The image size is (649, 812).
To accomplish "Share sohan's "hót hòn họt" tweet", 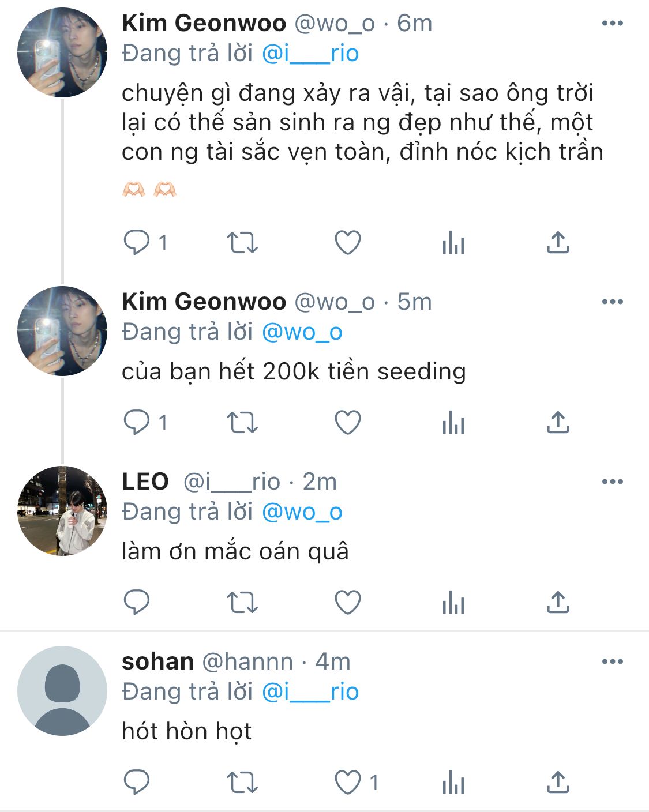I will pyautogui.click(x=558, y=783).
